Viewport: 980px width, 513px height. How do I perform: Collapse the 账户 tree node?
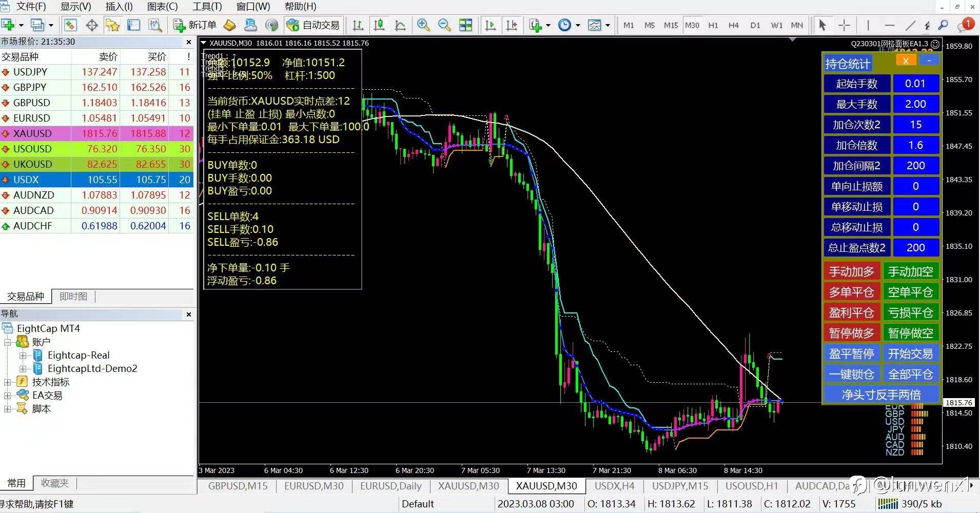(x=7, y=342)
